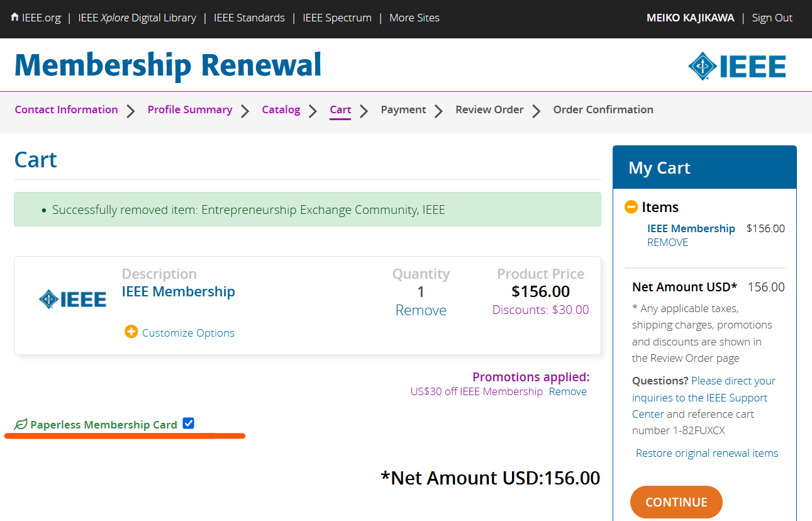Click the US$30 off IEEE Membership text
Screen dimensions: 812x521
(x=477, y=391)
